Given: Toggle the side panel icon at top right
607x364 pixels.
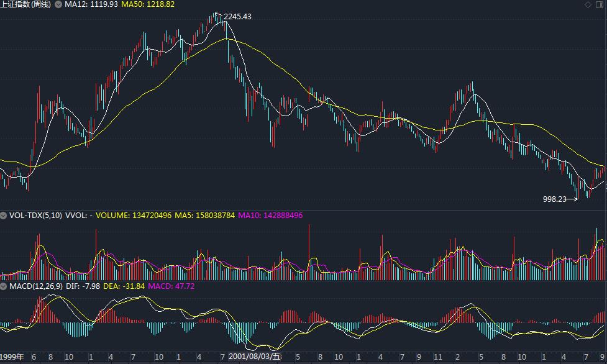Looking at the screenshot, I should click(600, 5).
